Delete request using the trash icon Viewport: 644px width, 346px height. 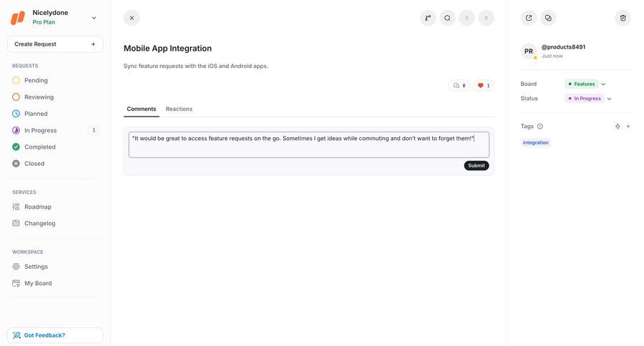point(623,18)
